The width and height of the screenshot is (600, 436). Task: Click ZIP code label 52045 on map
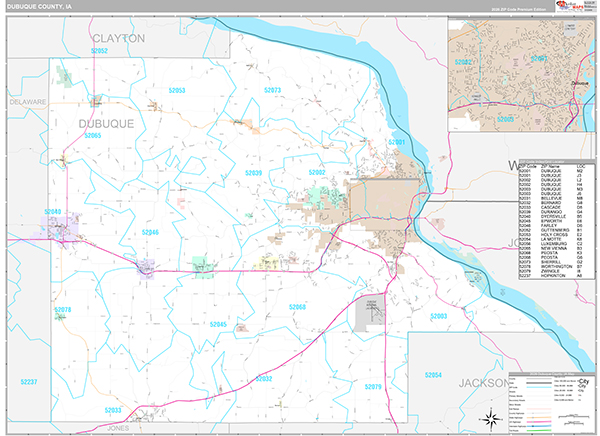(218, 324)
